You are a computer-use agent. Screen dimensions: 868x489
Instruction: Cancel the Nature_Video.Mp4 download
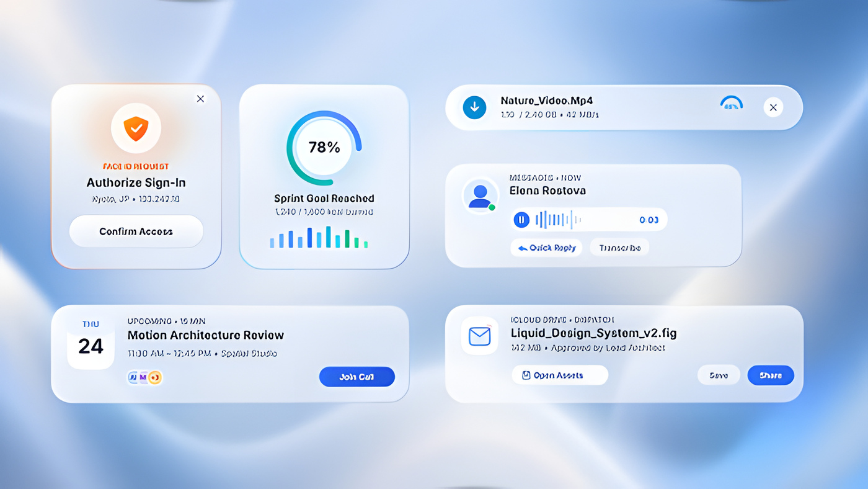tap(773, 107)
